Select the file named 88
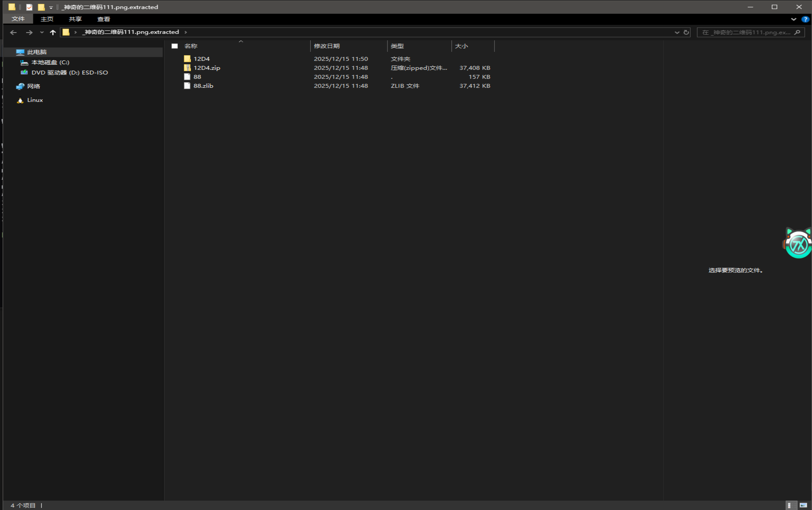The height and width of the screenshot is (510, 812). [197, 77]
